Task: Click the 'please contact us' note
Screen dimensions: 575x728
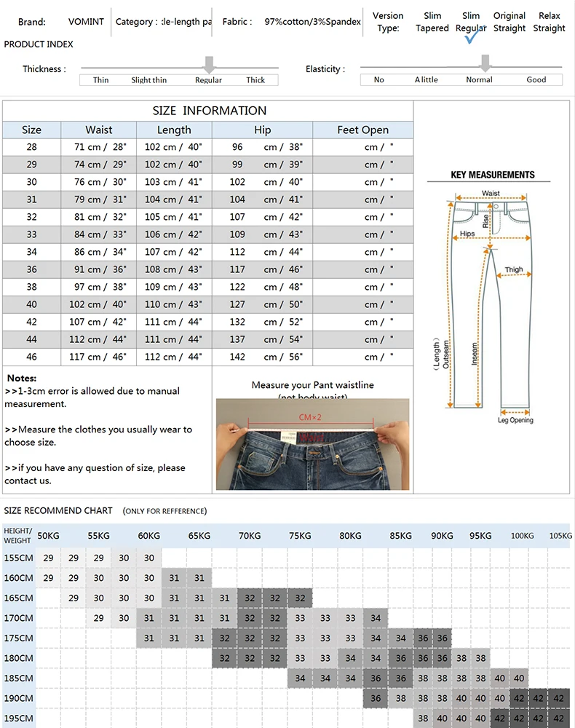Action: pyautogui.click(x=95, y=474)
